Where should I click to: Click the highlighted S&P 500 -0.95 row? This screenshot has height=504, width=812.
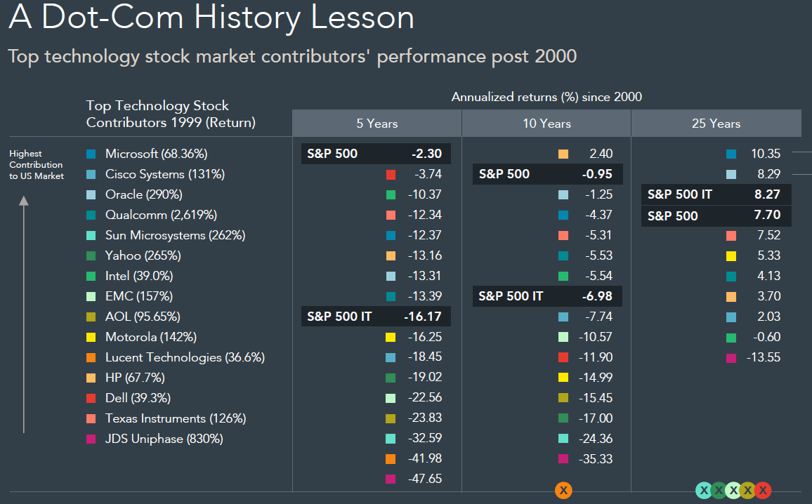[x=547, y=173]
